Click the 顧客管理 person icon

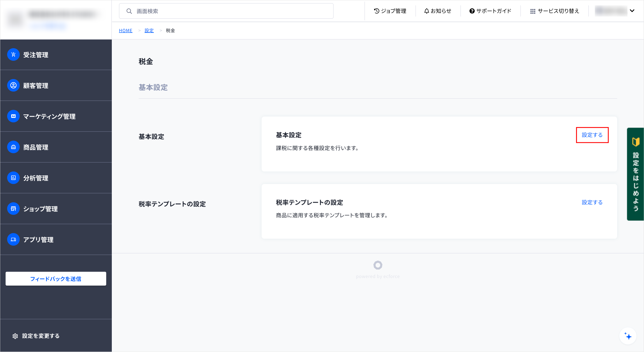tap(13, 85)
